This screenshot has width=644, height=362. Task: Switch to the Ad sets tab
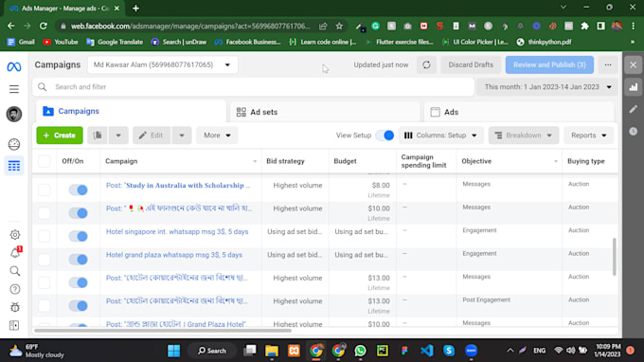(325, 112)
